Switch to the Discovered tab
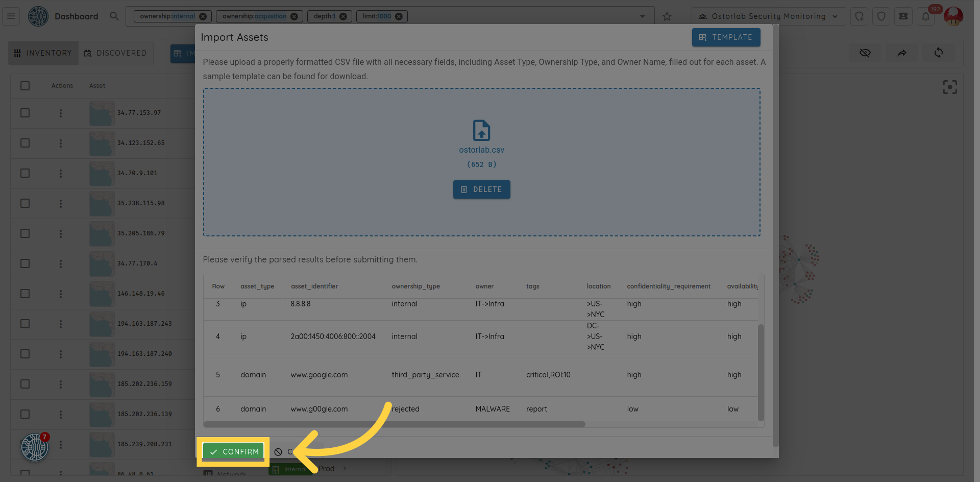Screen dimensions: 980x482 (x=116, y=53)
